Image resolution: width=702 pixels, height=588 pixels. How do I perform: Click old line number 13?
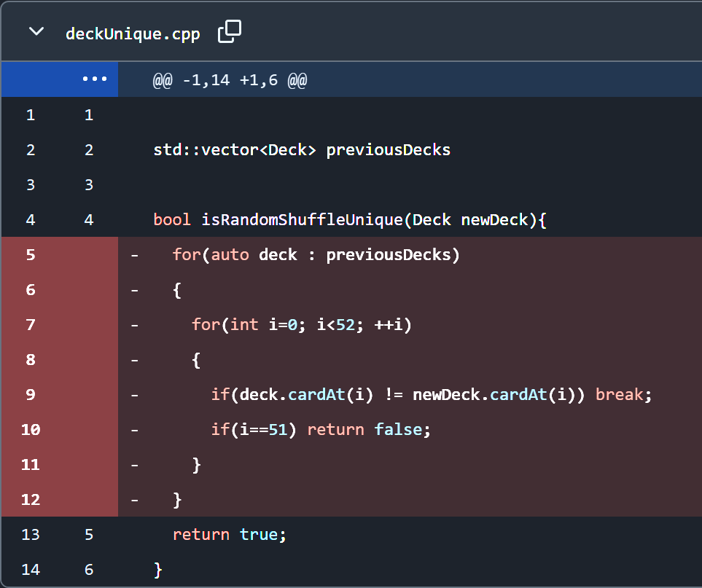point(31,535)
